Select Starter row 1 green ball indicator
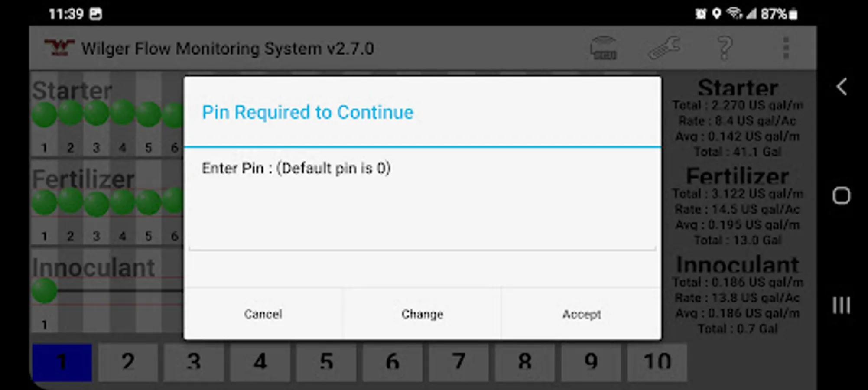 click(44, 114)
